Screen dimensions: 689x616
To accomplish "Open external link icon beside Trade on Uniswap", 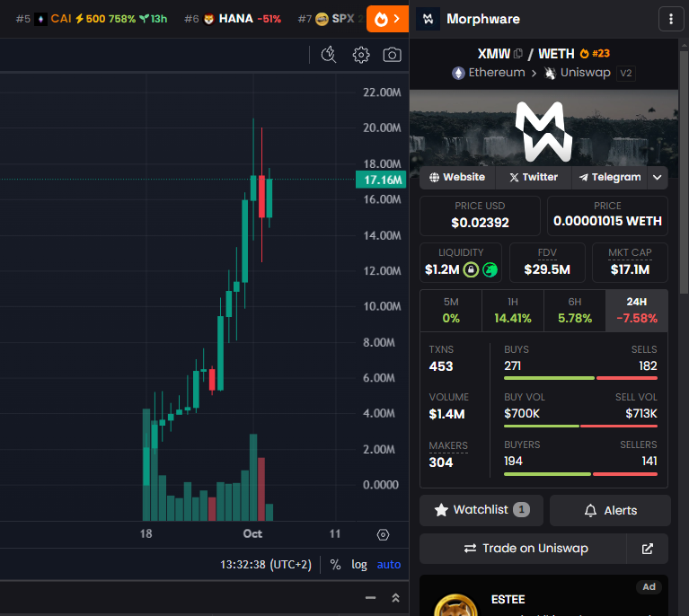I will click(648, 548).
